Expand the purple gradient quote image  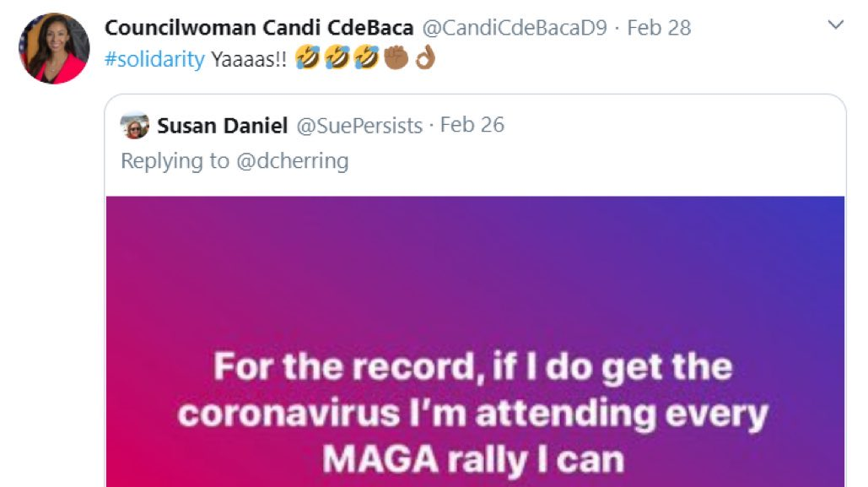point(475,341)
